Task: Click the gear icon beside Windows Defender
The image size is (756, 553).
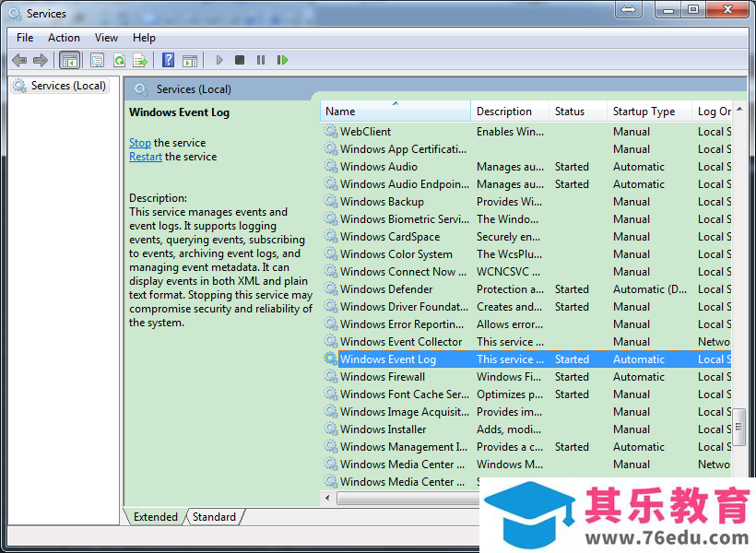Action: pos(331,288)
